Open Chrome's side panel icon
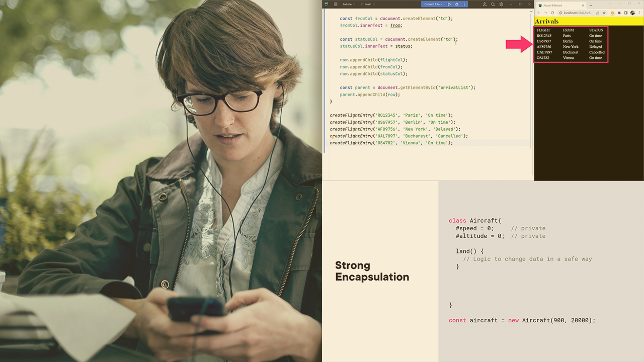 tap(626, 13)
